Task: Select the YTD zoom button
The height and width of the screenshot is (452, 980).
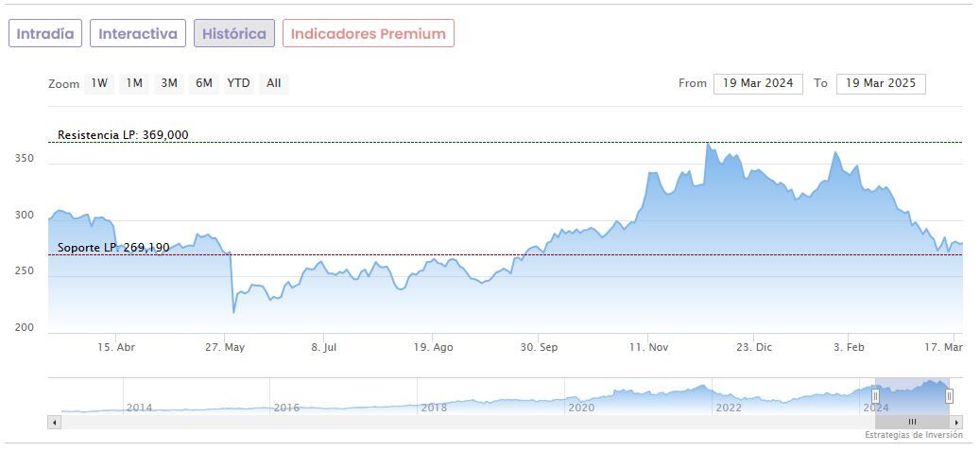Action: 238,83
